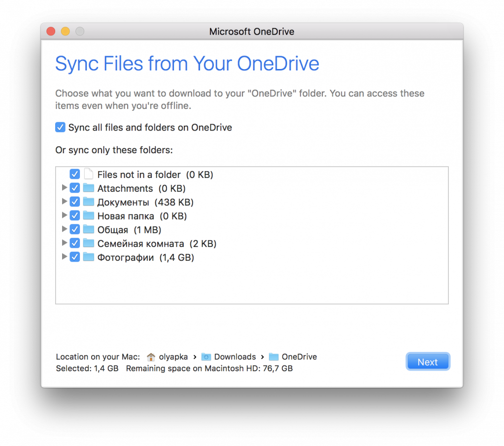The image size is (504, 446).
Task: Click the Документы folder icon
Action: [89, 202]
